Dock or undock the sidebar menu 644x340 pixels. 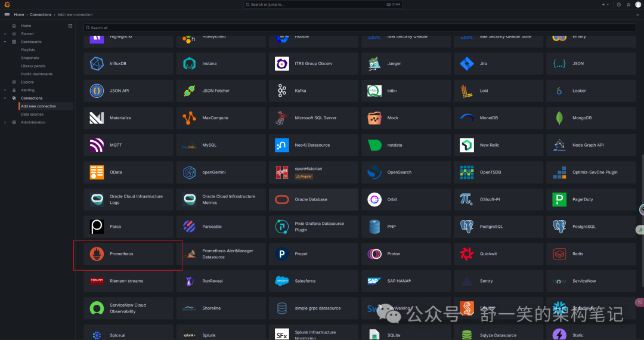(x=70, y=26)
